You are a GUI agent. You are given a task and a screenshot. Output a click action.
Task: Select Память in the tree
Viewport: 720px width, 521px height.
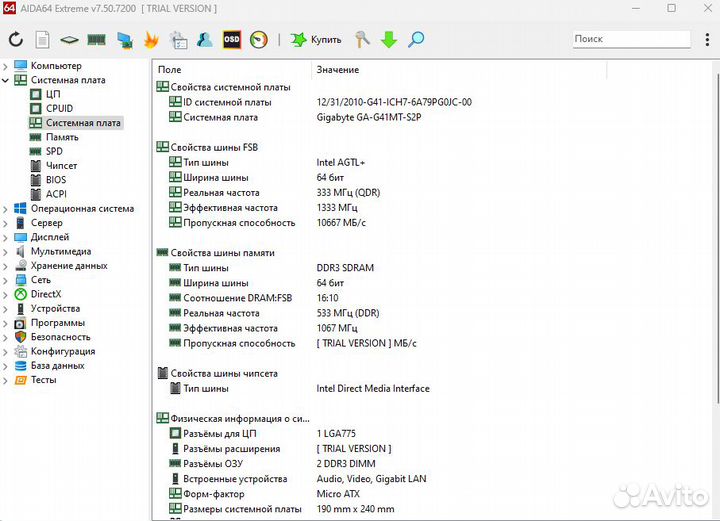[x=62, y=137]
